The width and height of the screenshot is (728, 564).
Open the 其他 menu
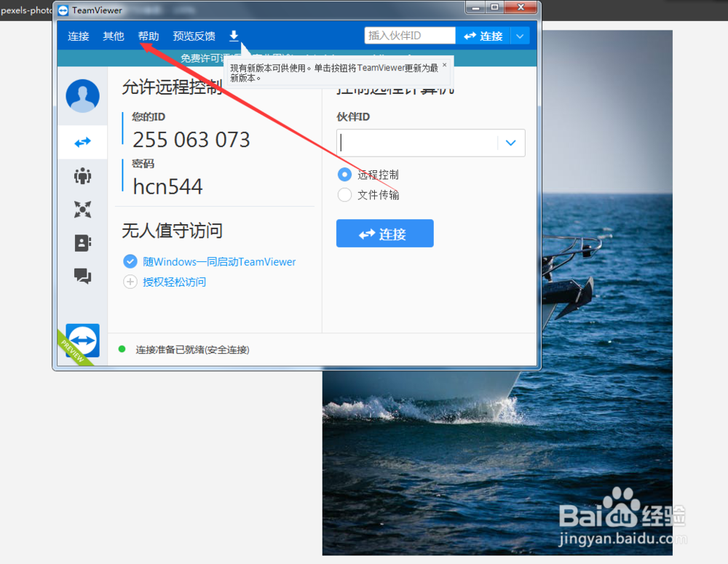114,36
